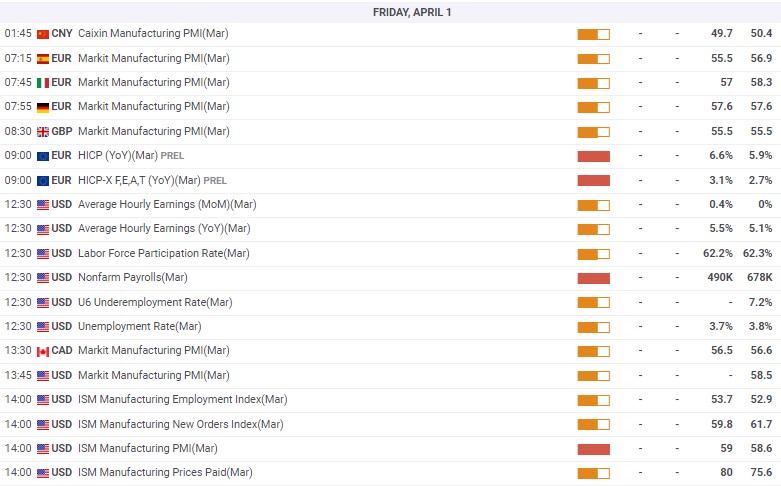
Task: Open HICP (YoY)(Mar) PREL event
Action: point(131,155)
